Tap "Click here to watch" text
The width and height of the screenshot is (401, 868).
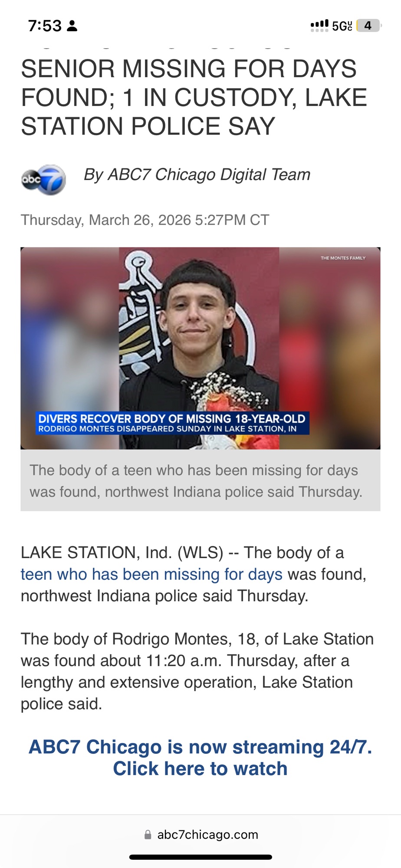point(200,769)
